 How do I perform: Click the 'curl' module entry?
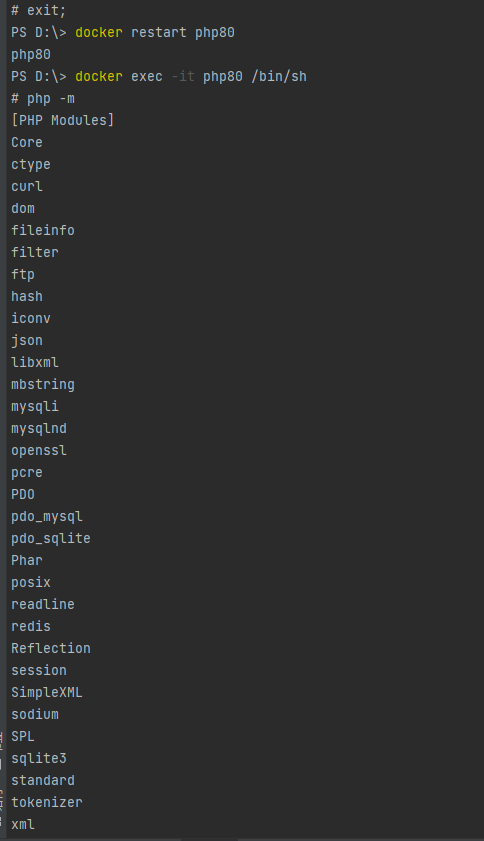click(x=27, y=187)
